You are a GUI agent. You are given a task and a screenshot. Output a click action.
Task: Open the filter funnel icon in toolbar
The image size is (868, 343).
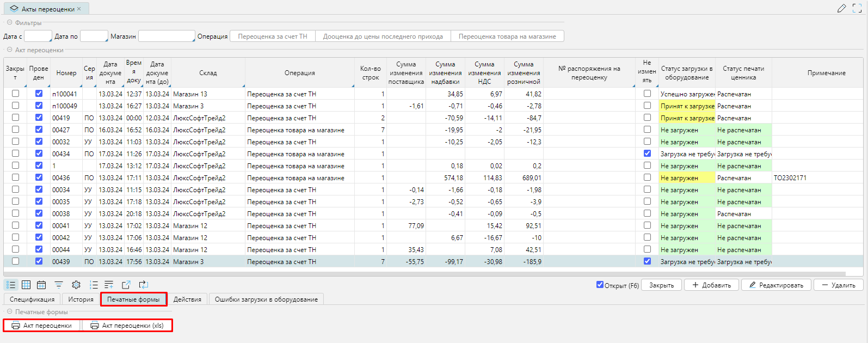point(59,285)
